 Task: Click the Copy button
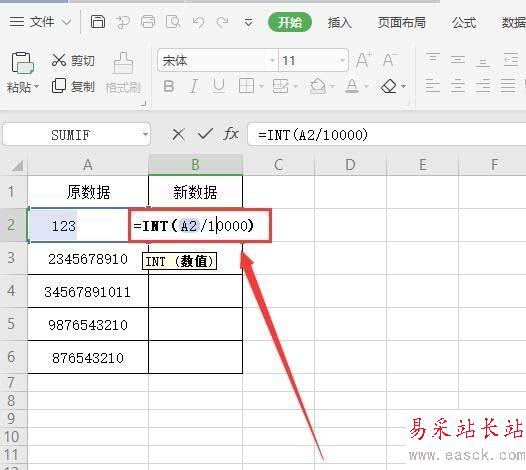(x=73, y=86)
